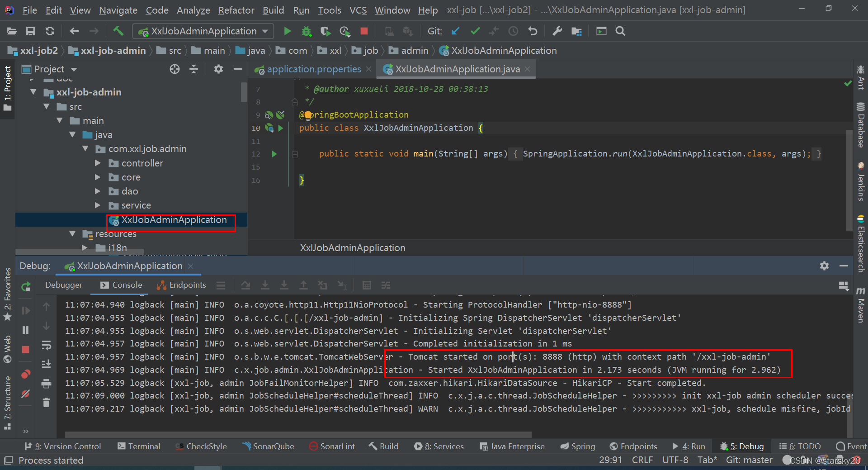
Task: Click the print icon in console sidebar
Action: coord(46,384)
